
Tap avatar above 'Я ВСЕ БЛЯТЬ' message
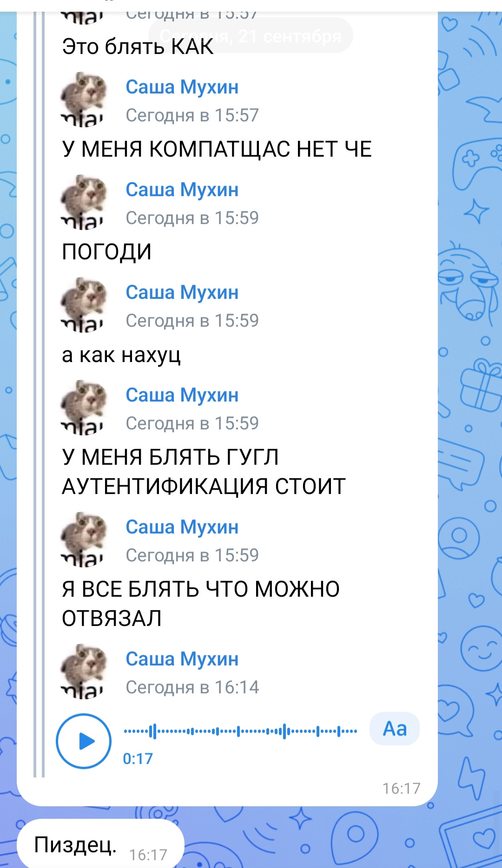(84, 539)
